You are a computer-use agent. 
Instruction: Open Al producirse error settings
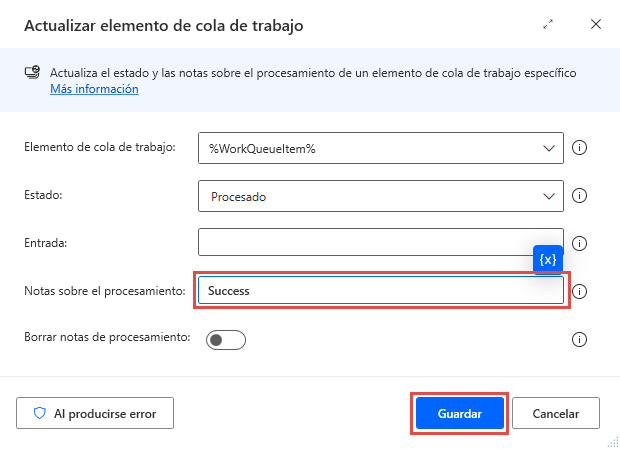pyautogui.click(x=94, y=412)
